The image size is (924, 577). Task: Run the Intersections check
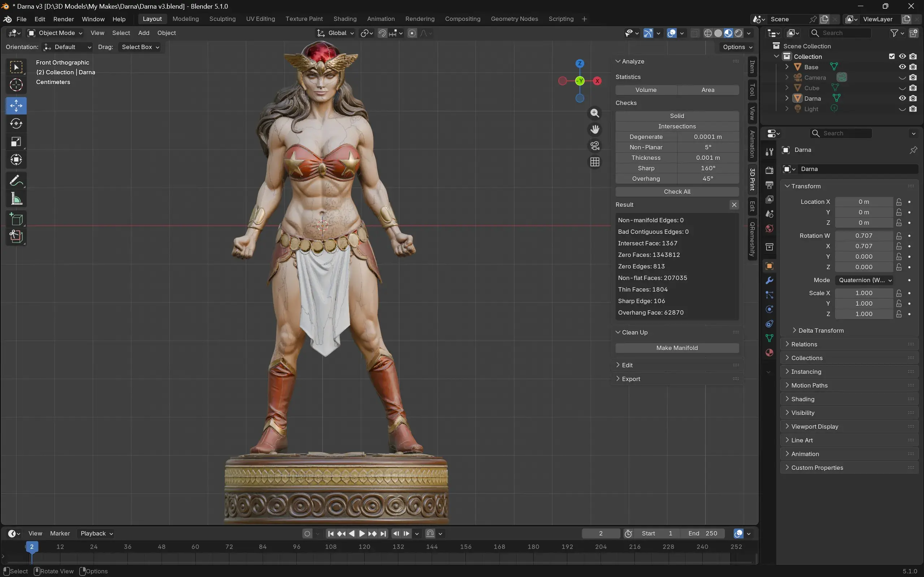pyautogui.click(x=677, y=126)
